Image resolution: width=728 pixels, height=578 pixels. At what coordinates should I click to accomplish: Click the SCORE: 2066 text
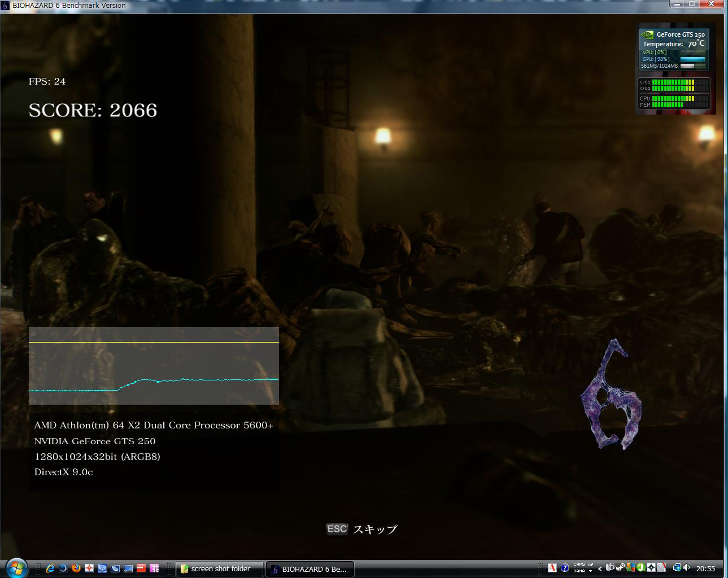93,110
